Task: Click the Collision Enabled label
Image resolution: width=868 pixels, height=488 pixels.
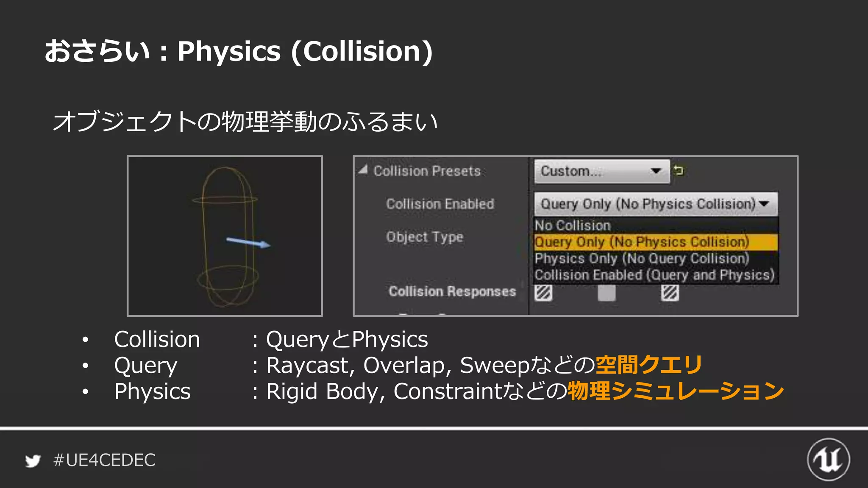Action: tap(440, 204)
